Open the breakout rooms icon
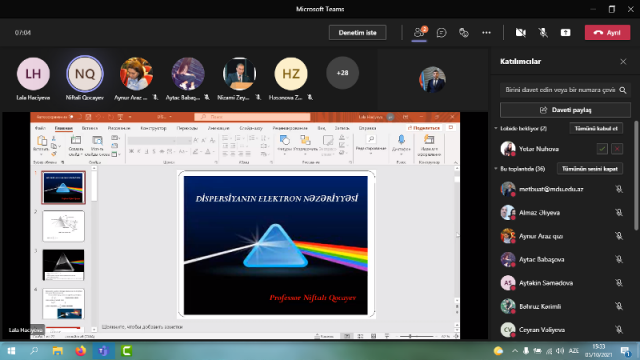Image resolution: width=640 pixels, height=360 pixels. tap(464, 33)
